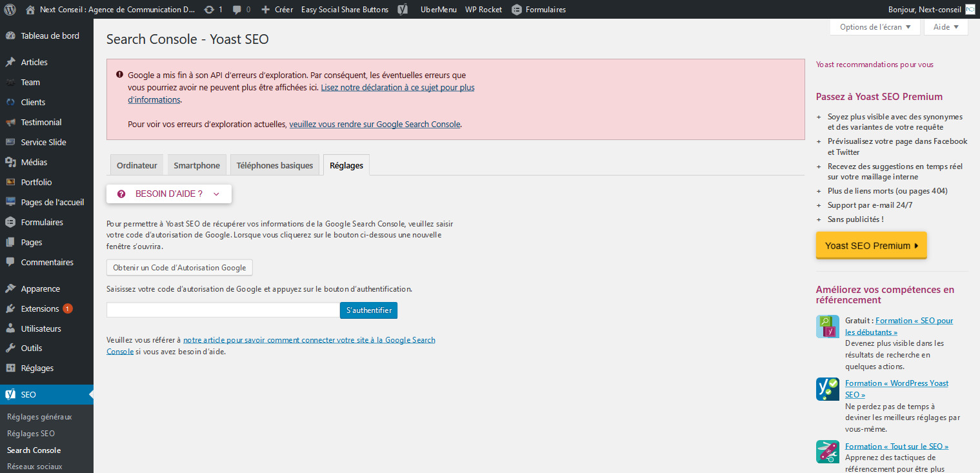Open Formation « Tout sur le SEO » link
Viewport: 980px width, 473px height.
897,446
